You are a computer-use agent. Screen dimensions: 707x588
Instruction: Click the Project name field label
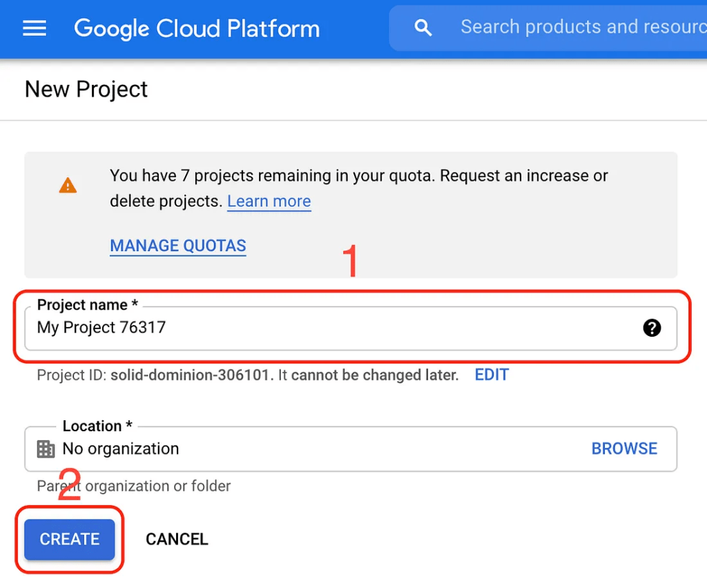[x=88, y=305]
